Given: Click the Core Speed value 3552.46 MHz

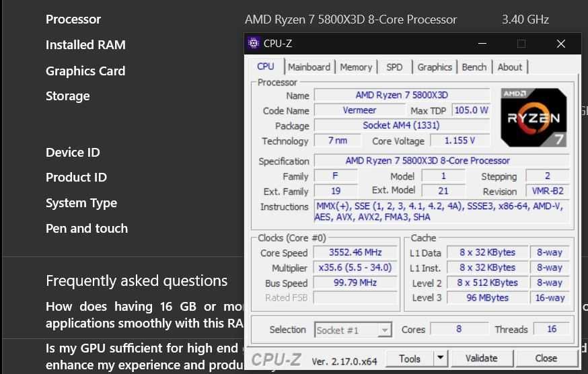Looking at the screenshot, I should 355,252.
